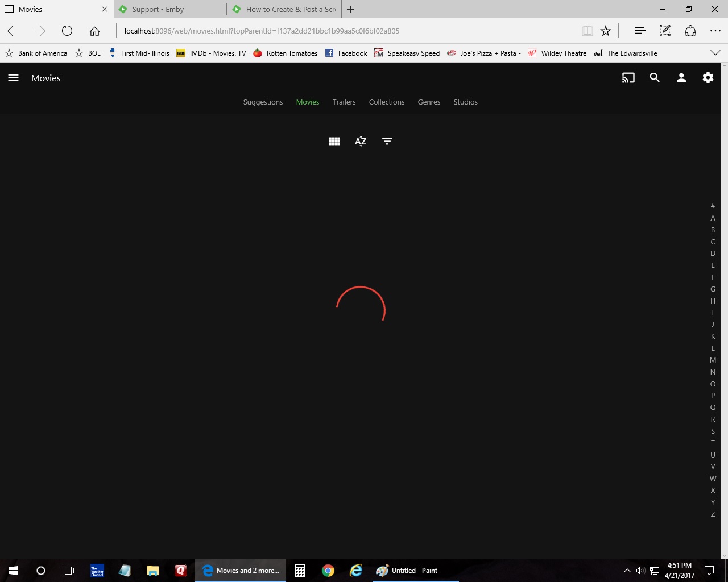Open the Facebook bookmark

346,53
